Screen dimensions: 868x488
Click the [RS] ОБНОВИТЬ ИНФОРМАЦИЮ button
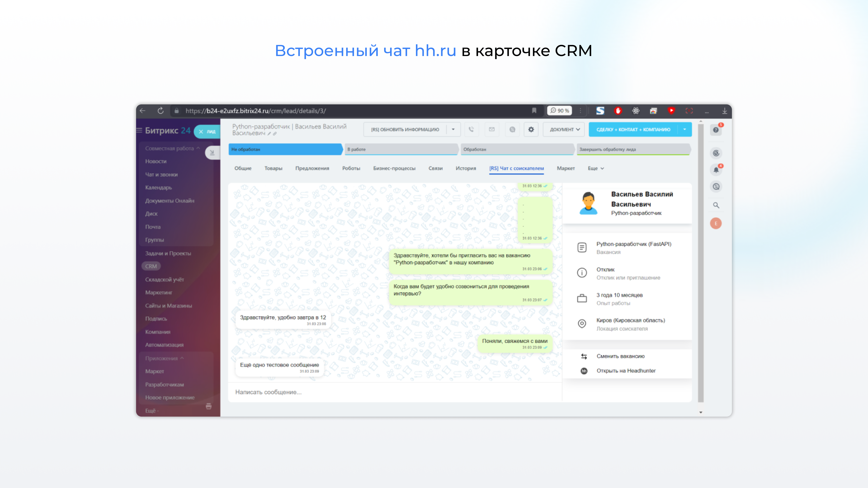(405, 129)
